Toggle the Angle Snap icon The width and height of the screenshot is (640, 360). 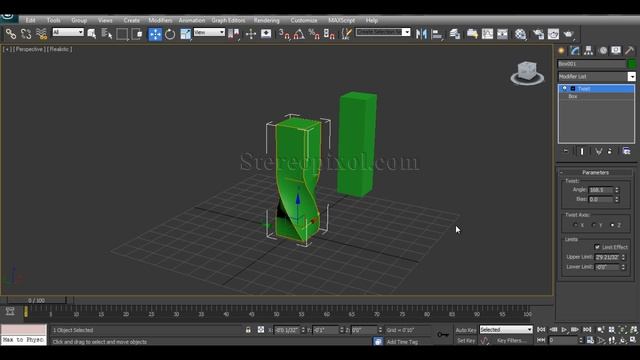[x=299, y=34]
